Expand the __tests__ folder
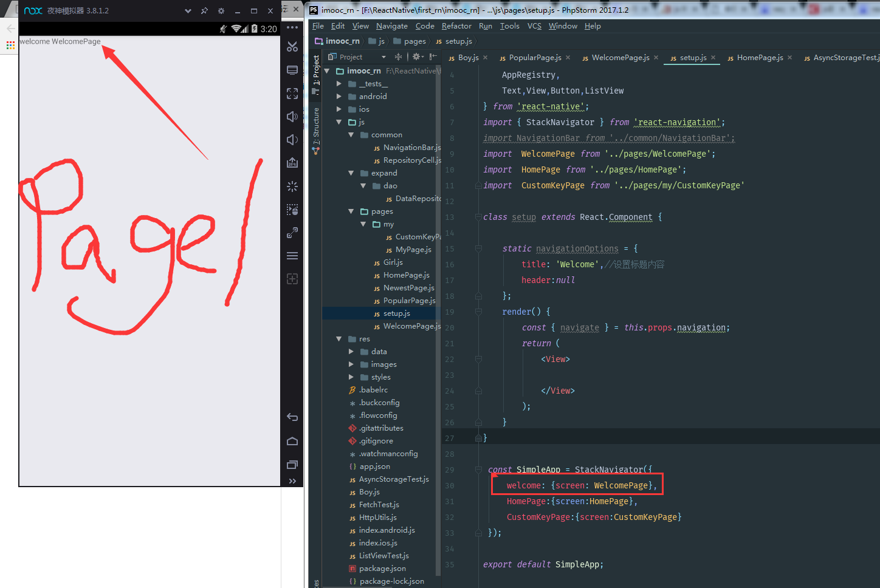Image resolution: width=880 pixels, height=588 pixels. pos(339,84)
